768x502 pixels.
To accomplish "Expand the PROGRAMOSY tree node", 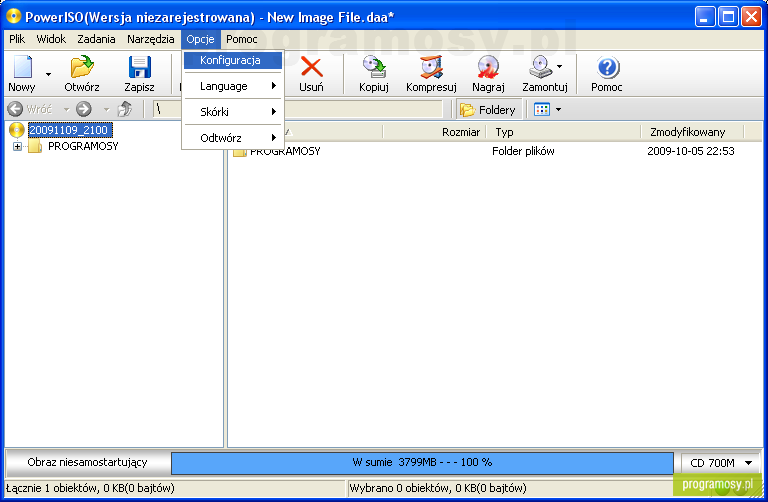I will click(x=17, y=146).
